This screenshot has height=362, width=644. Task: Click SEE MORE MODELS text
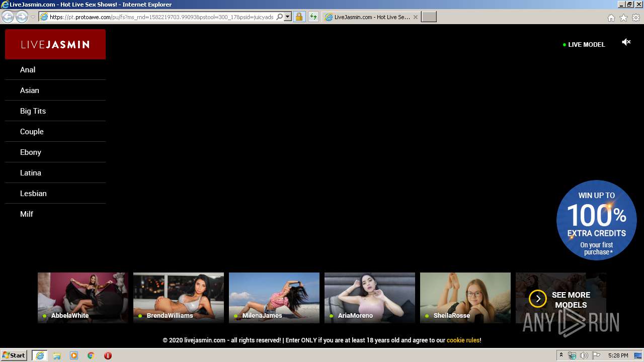click(x=571, y=300)
